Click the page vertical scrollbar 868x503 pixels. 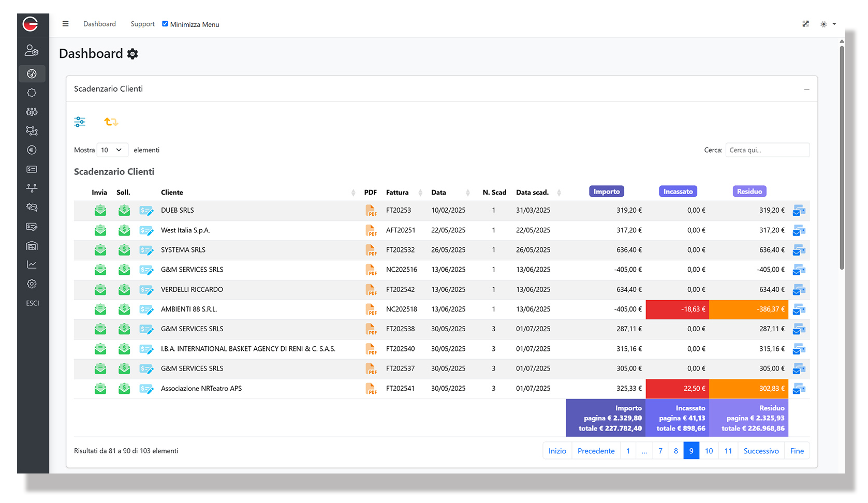coord(842,158)
